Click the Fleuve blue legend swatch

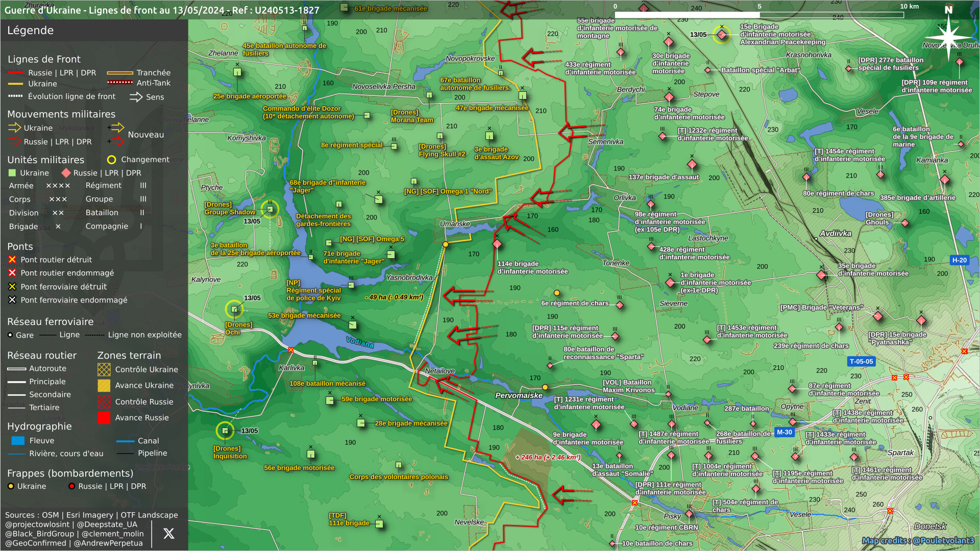coord(18,441)
